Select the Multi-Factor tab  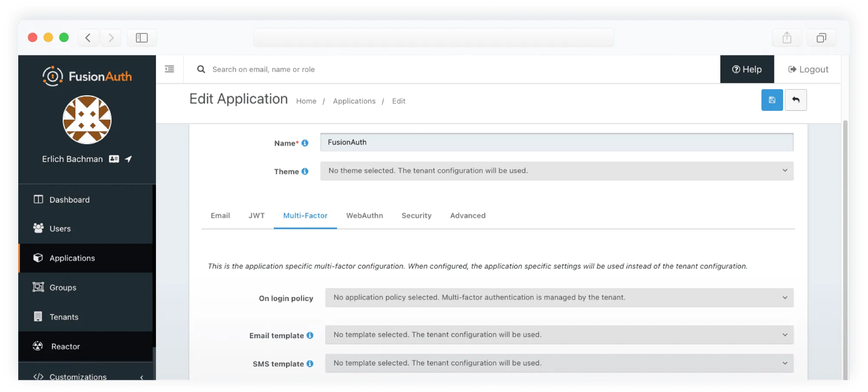pos(305,216)
